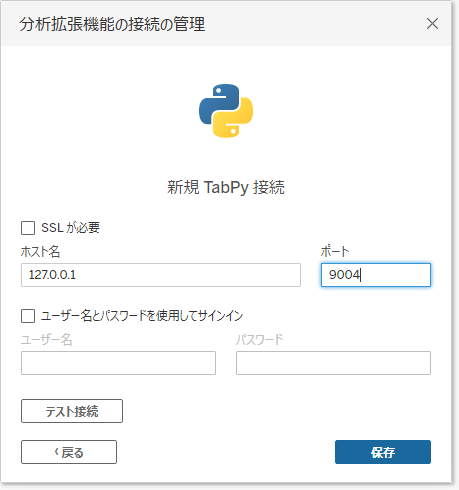
Task: Save the connection with 保存
Action: 383,452
